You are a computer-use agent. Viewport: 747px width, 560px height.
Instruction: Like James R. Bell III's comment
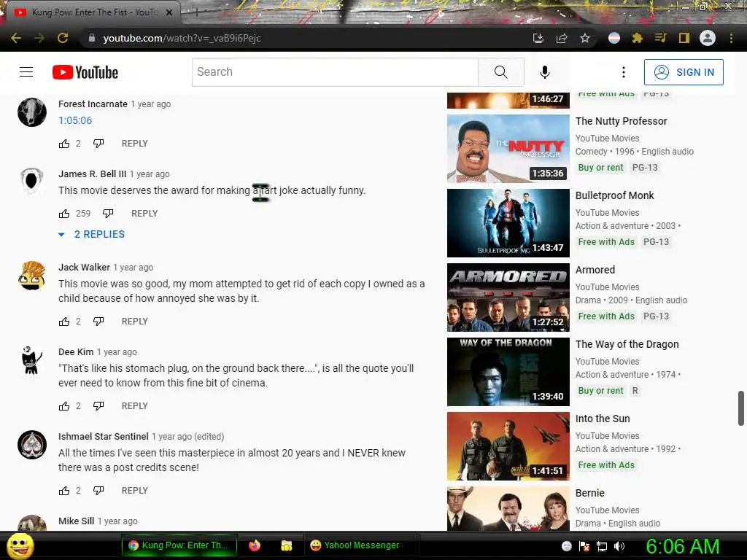[64, 214]
